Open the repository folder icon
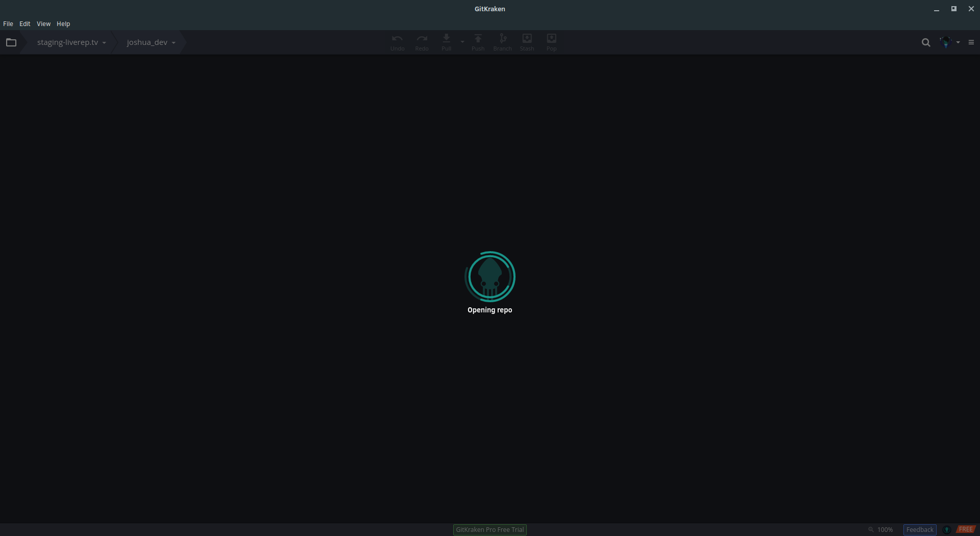The height and width of the screenshot is (536, 980). tap(11, 42)
